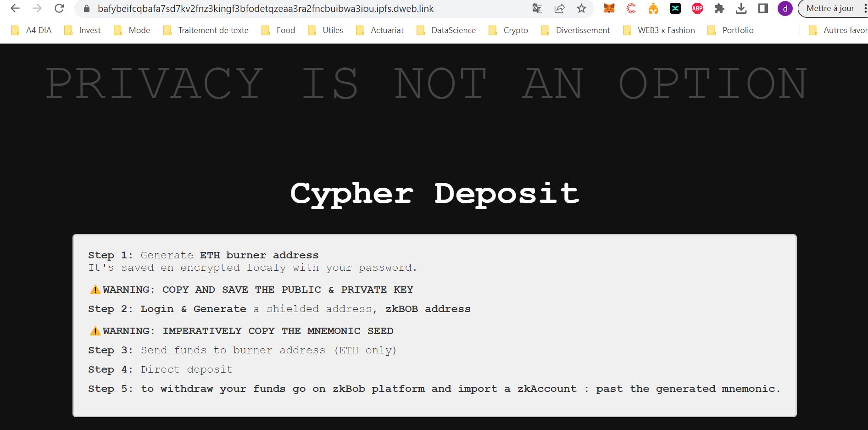Open the black square crossed-arrows extension
The image size is (868, 430).
point(675,8)
